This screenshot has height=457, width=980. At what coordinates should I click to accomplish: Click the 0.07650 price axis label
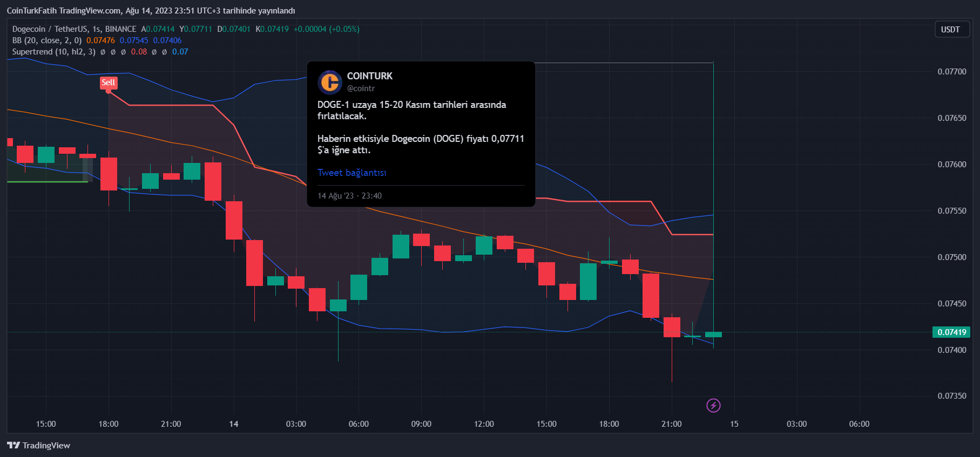coord(952,118)
